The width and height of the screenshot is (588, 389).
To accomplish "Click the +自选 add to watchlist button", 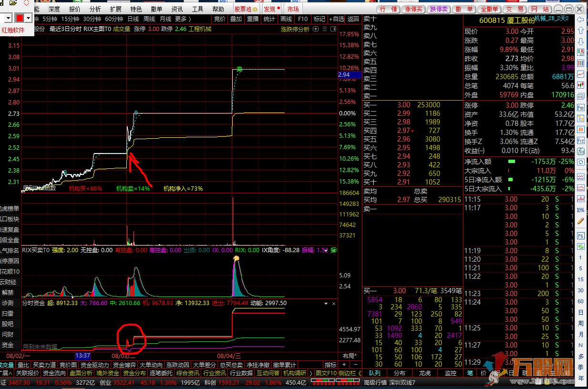I will pos(336,19).
